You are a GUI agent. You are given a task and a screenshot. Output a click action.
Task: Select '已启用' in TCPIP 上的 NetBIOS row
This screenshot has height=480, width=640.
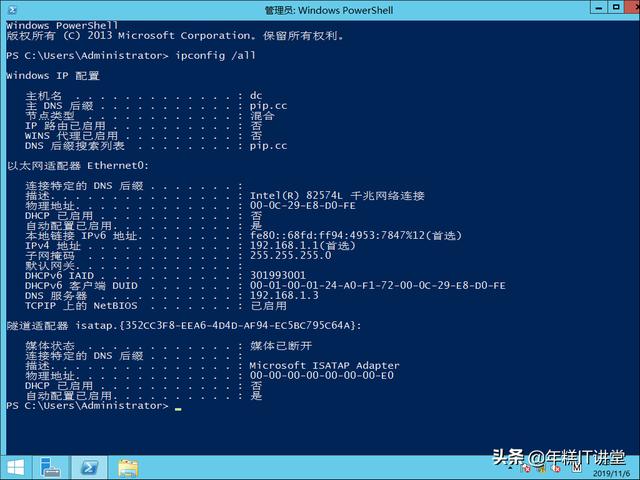pos(268,306)
